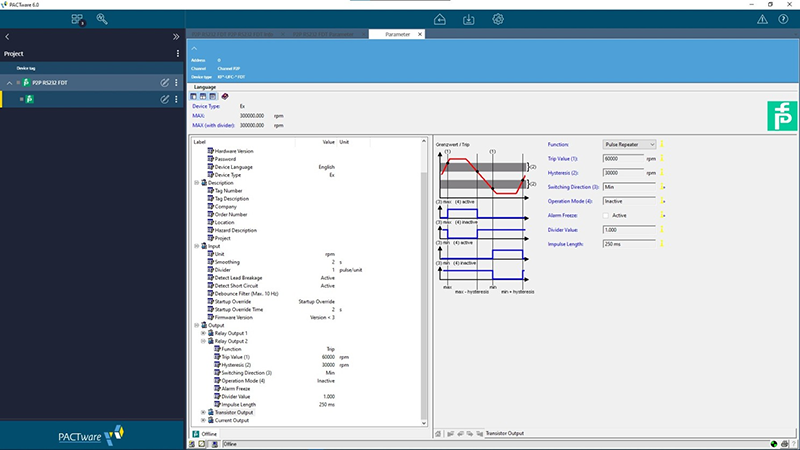Collapse the P2P RS232 FDT project node

pyautogui.click(x=9, y=83)
